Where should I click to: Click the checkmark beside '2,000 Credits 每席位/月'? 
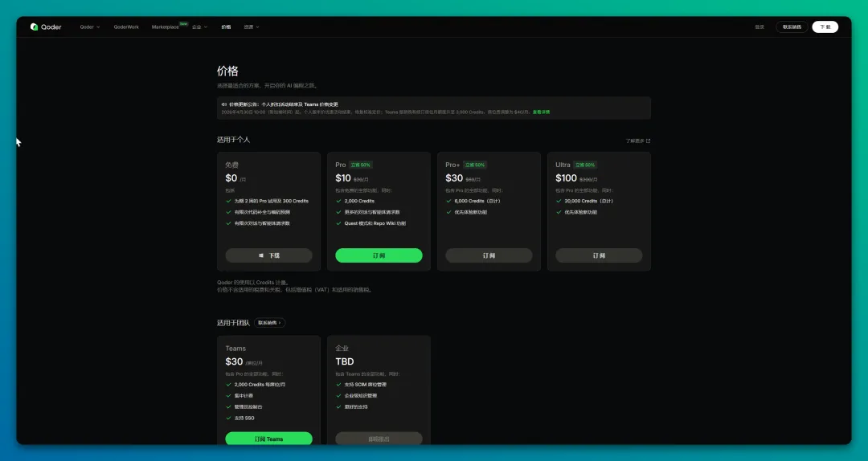(228, 385)
